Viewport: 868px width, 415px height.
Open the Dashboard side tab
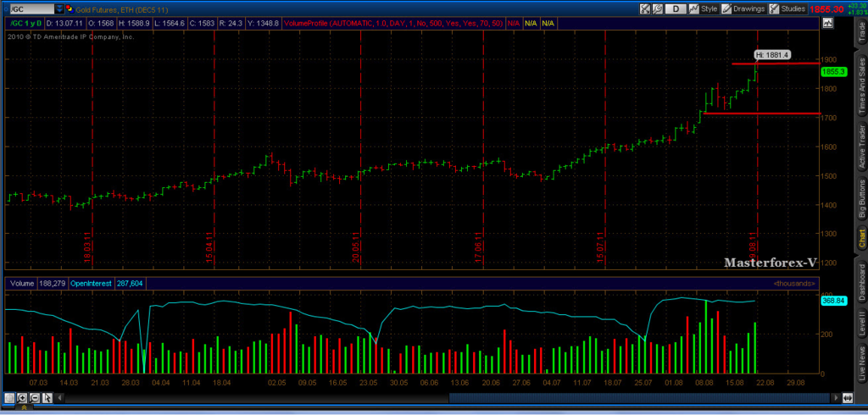click(x=861, y=282)
